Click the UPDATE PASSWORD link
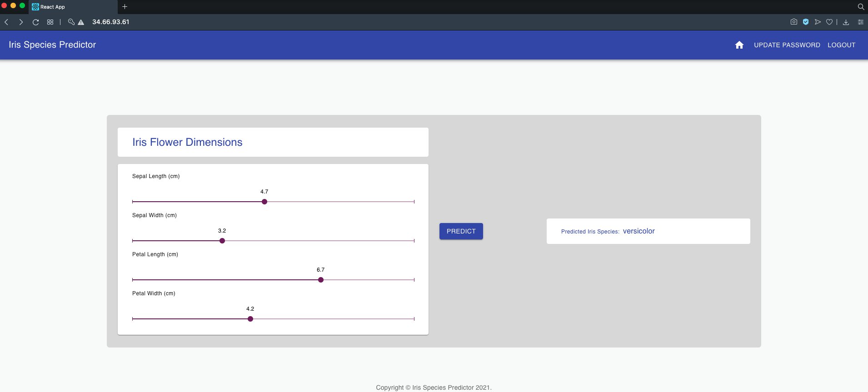868x392 pixels. (x=787, y=45)
